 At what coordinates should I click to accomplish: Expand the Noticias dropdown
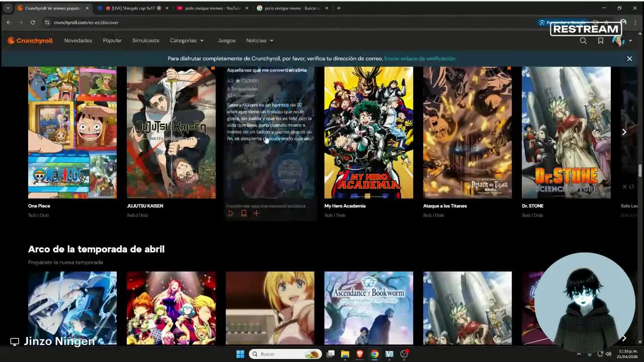pos(260,41)
